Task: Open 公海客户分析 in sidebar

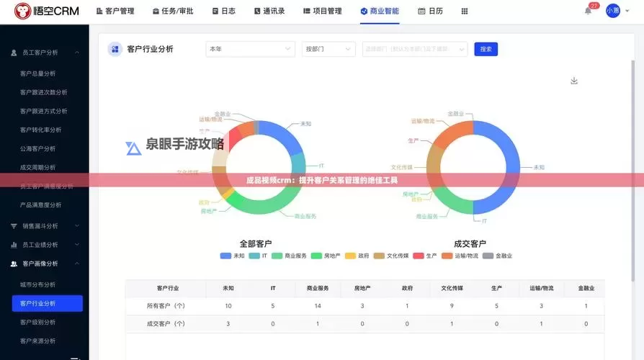Action: click(37, 148)
